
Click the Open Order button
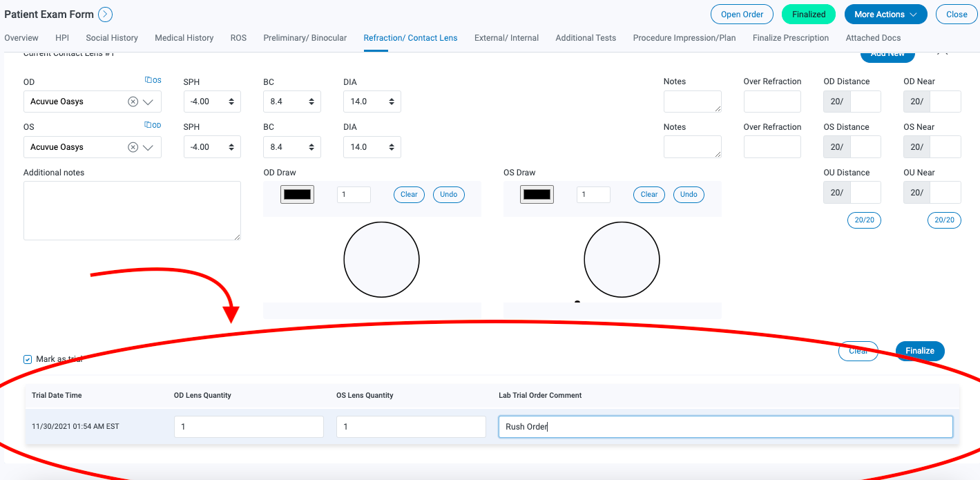[742, 14]
